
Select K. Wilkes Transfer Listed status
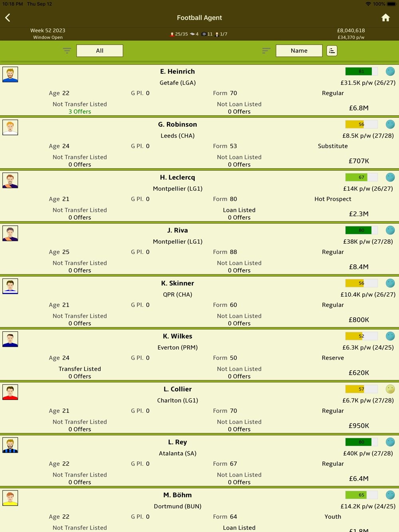80,369
